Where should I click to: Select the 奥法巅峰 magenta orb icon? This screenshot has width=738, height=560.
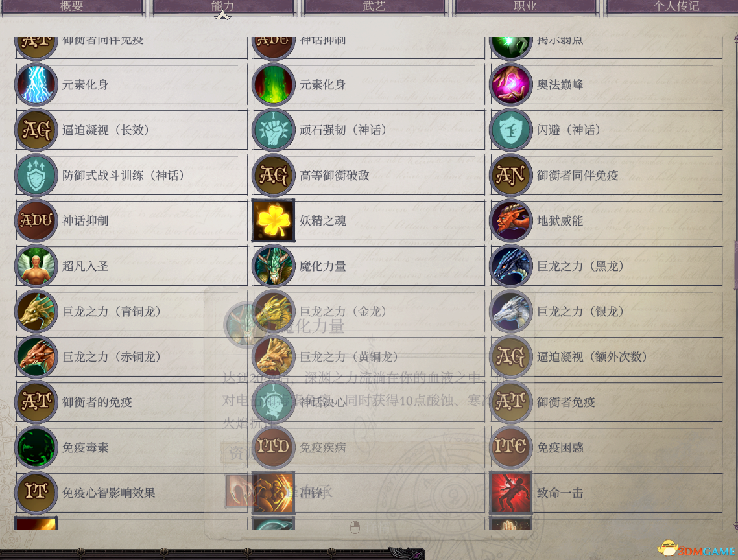coord(510,84)
